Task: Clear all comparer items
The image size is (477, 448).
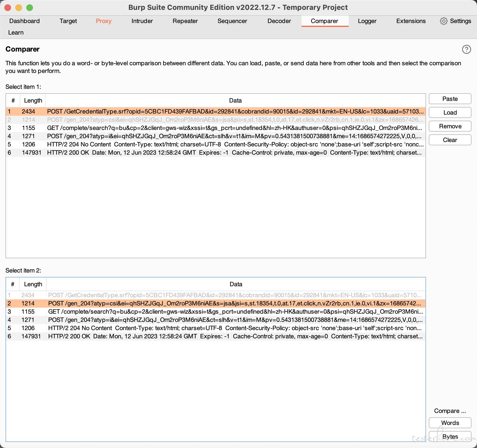Action: click(450, 140)
